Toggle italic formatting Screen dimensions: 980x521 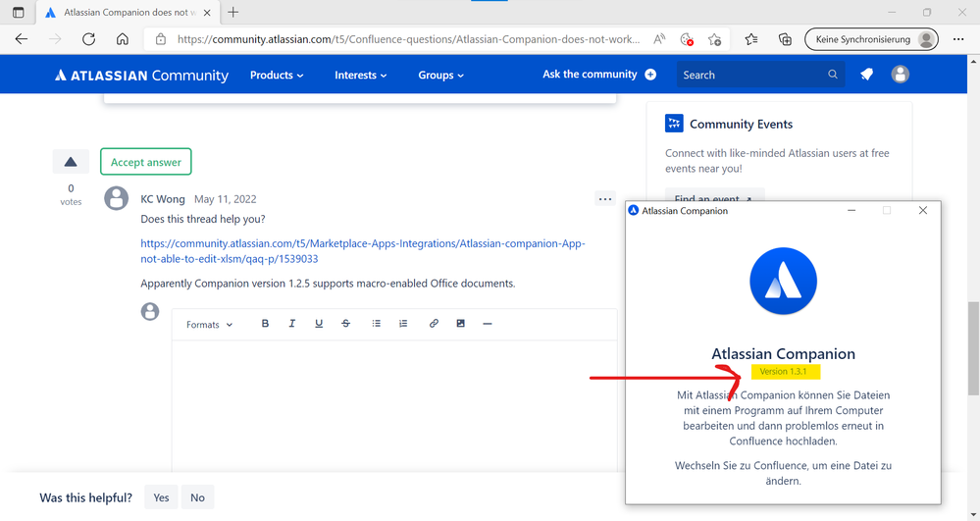point(292,324)
